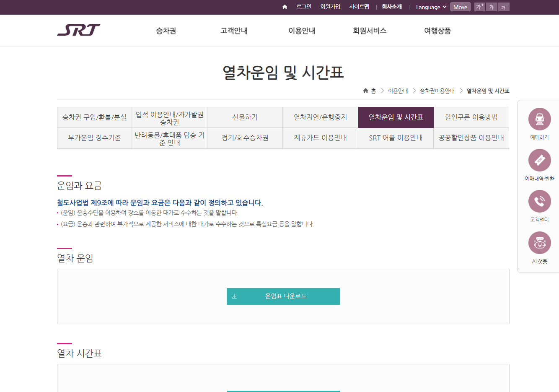Open the 예매하기 train icon
The height and width of the screenshot is (392, 559).
tap(539, 119)
